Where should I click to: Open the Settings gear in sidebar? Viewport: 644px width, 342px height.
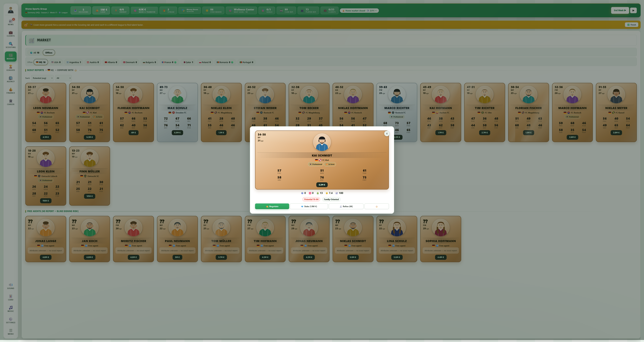[x=11, y=320]
